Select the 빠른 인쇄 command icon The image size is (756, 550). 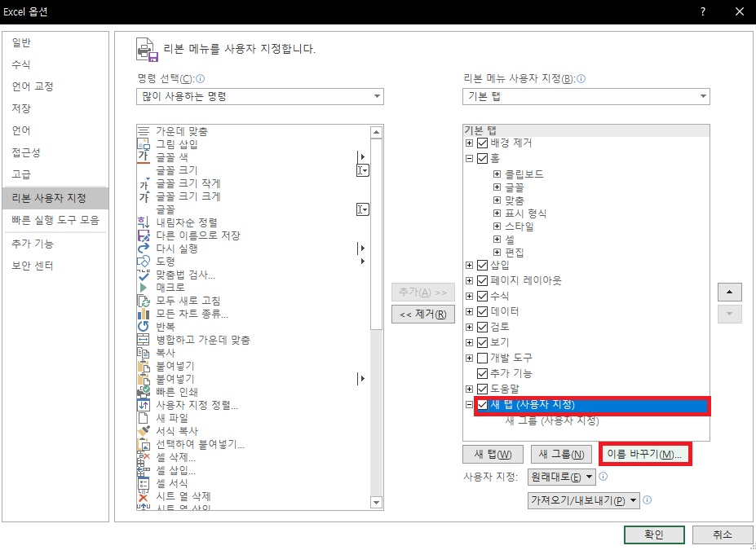(144, 392)
